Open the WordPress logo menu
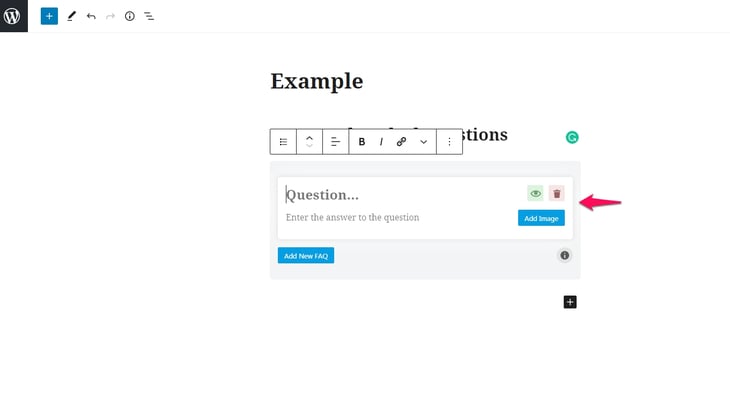Screen dimensions: 730x420 pos(14,16)
